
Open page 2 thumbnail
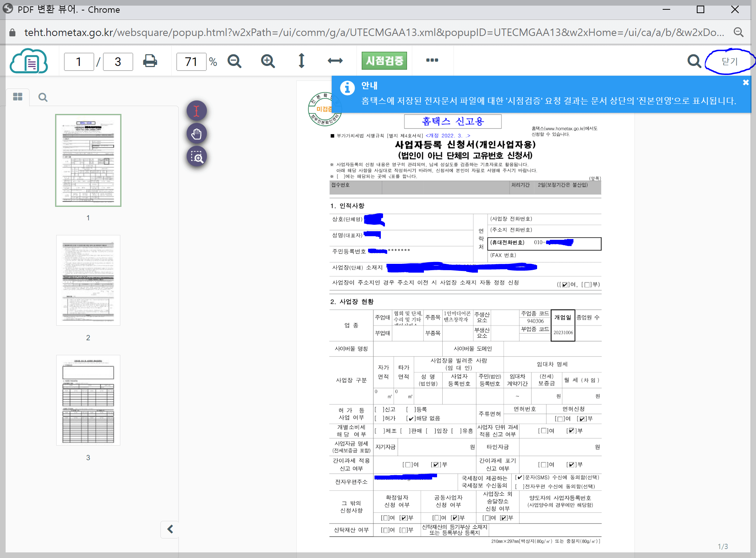[88, 280]
